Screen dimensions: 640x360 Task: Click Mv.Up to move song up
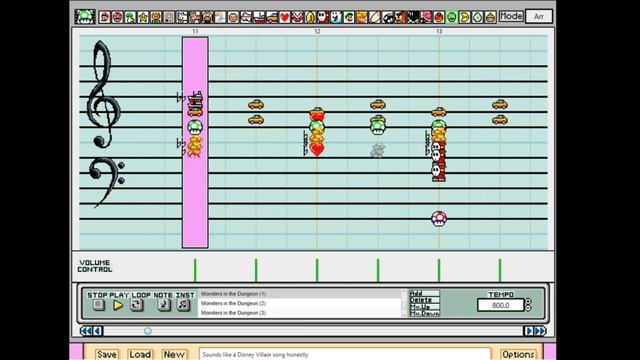pyautogui.click(x=424, y=307)
